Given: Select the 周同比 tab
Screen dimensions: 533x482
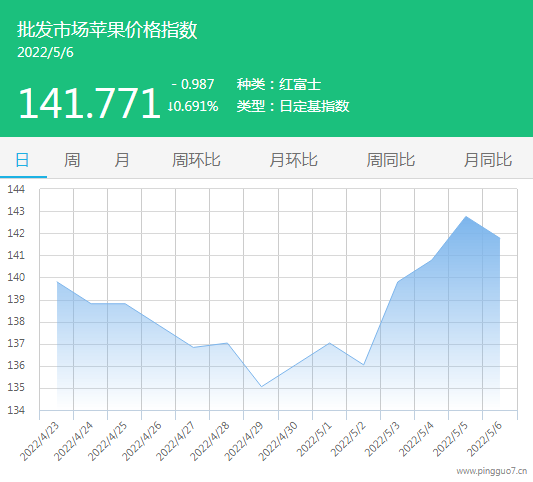Looking at the screenshot, I should [391, 160].
